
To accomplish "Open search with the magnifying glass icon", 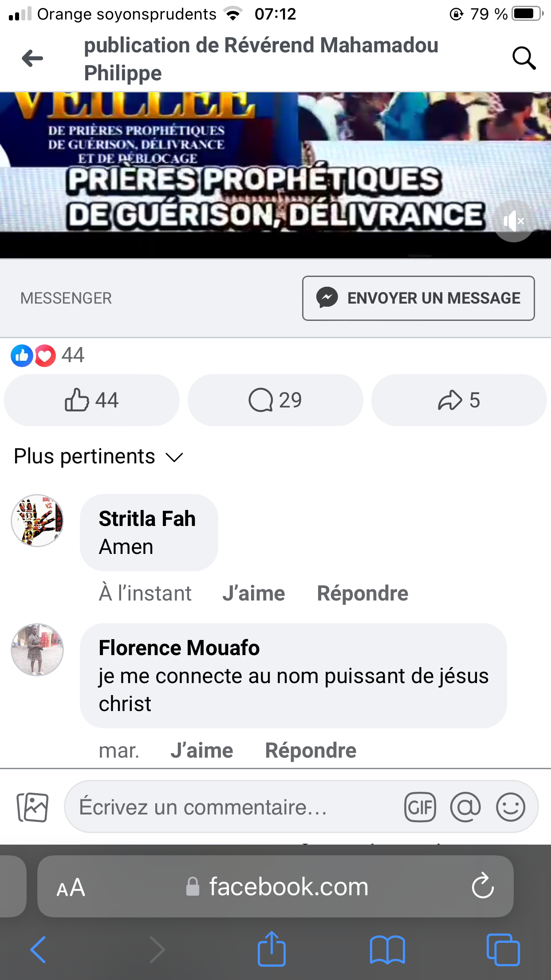I will coord(523,58).
